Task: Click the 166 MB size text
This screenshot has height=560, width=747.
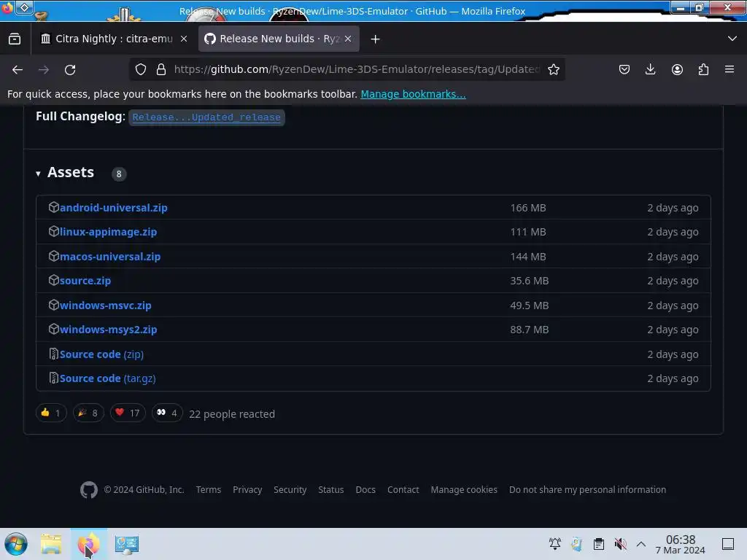Action: click(528, 208)
